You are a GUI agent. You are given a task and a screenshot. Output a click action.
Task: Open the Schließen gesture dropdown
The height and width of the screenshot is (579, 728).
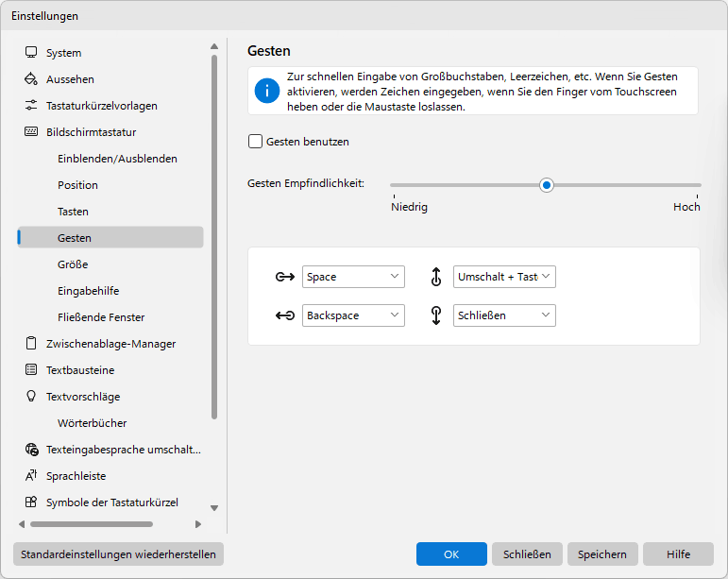504,315
